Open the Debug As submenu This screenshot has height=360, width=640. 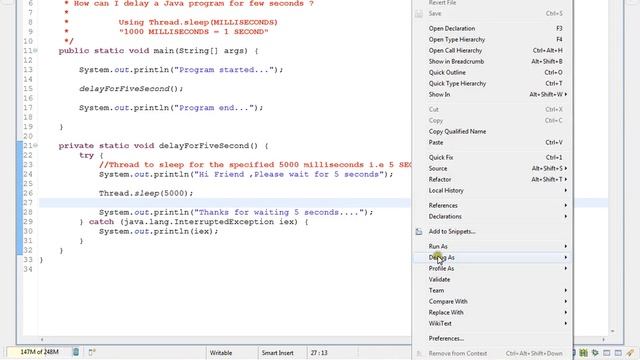493,257
